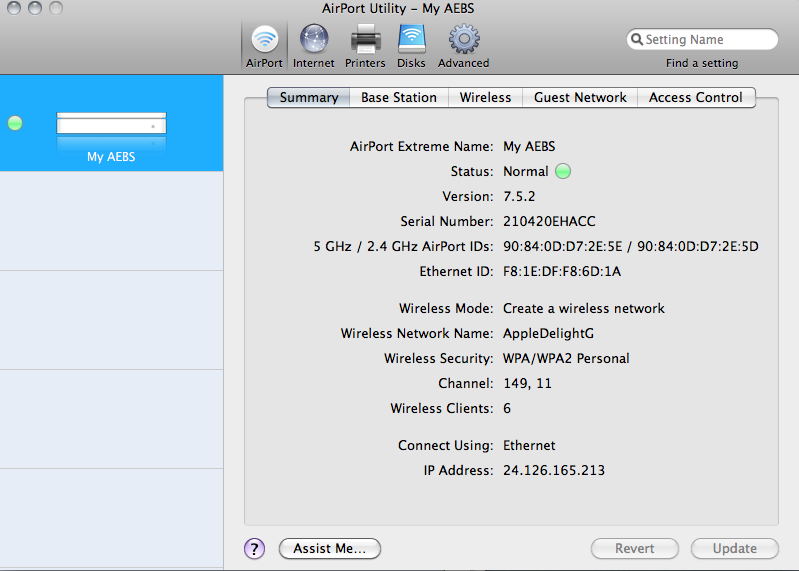Click the WPA/WPA2 Personal security value
Screen dimensions: 799x571
pyautogui.click(x=566, y=359)
